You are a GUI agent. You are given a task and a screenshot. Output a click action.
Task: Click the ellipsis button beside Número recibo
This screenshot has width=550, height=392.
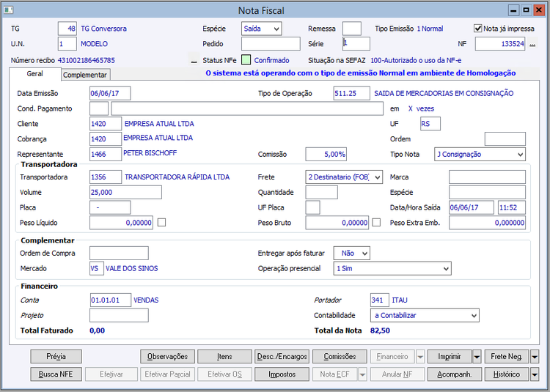point(194,60)
